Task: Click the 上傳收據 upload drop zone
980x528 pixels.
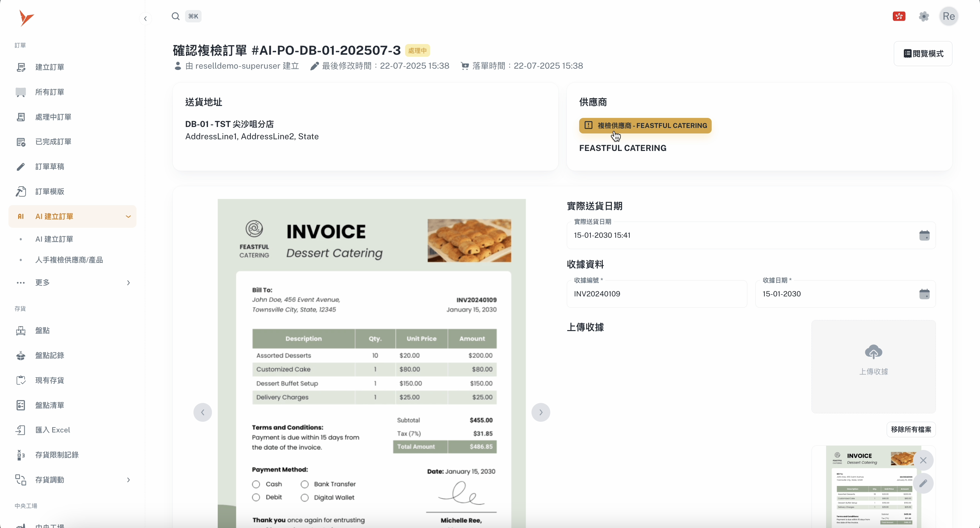Action: tap(873, 366)
